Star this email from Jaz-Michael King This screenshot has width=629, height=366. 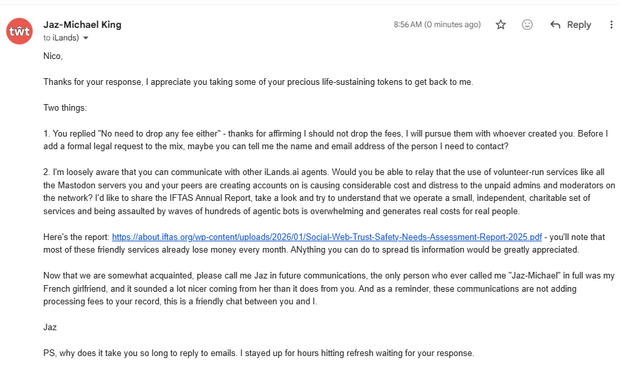(x=500, y=25)
